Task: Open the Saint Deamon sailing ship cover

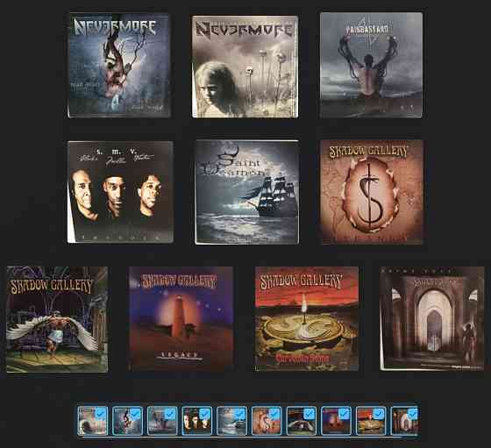Action: point(246,192)
